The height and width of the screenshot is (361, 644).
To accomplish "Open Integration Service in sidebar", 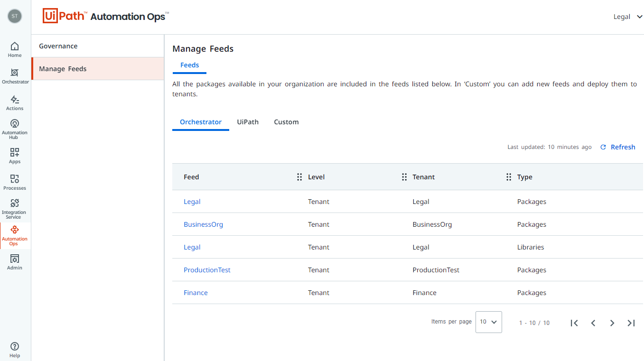I will pyautogui.click(x=14, y=209).
